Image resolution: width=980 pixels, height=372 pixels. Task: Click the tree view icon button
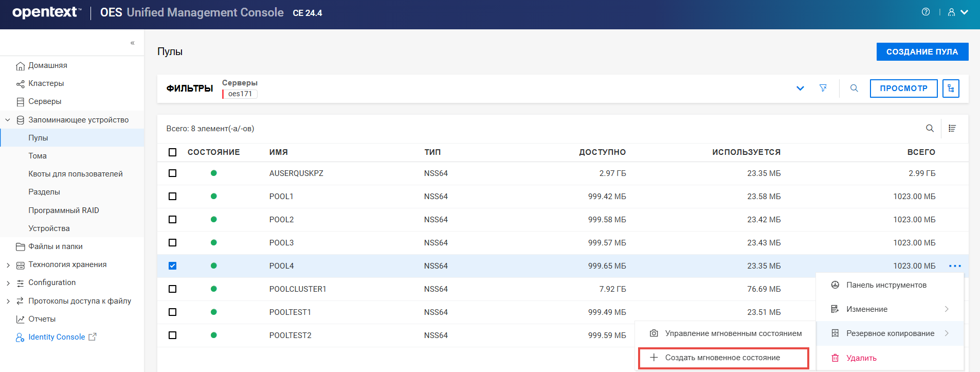click(x=951, y=88)
